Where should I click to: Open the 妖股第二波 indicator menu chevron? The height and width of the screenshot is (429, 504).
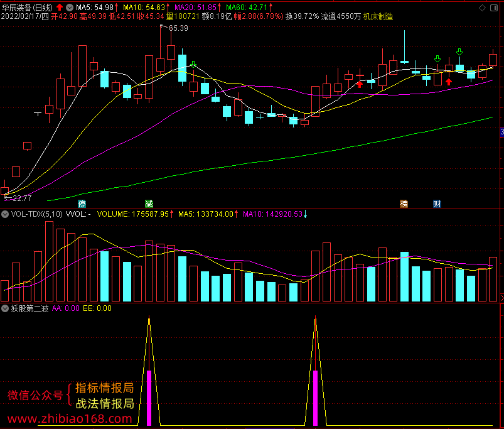coord(5,308)
